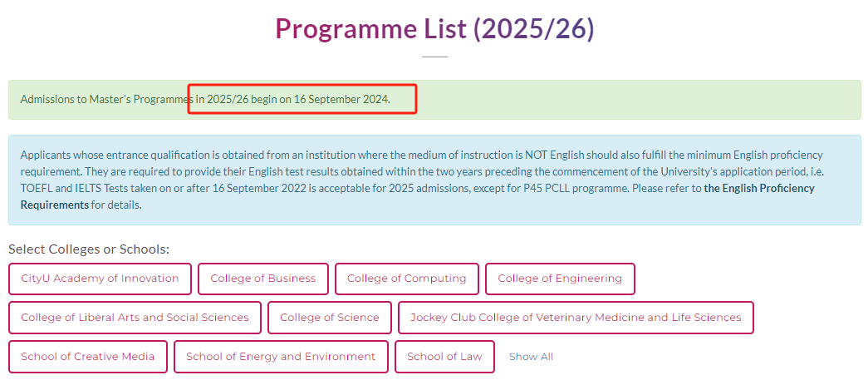The width and height of the screenshot is (868, 380).
Task: Select the School of Creative Media filter
Action: point(87,356)
